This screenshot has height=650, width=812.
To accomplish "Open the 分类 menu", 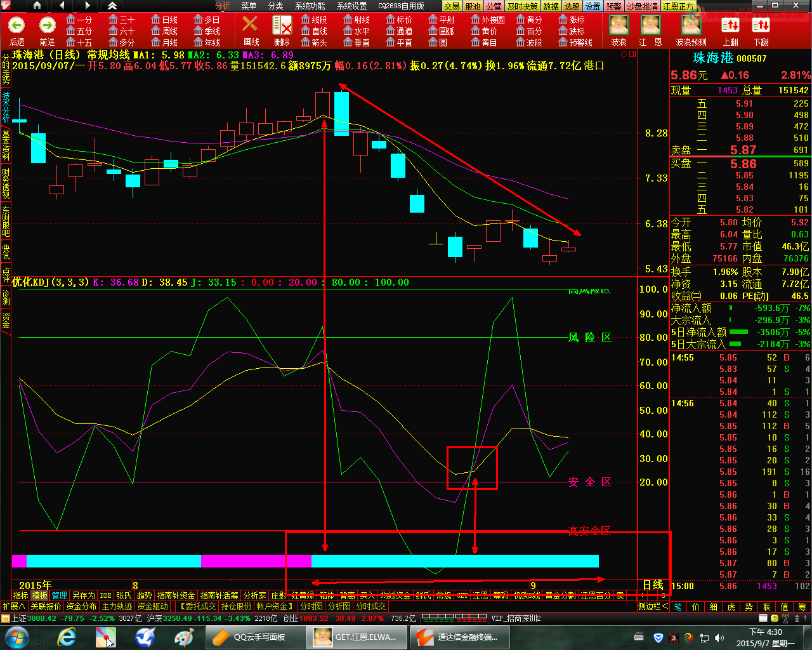I will point(275,6).
